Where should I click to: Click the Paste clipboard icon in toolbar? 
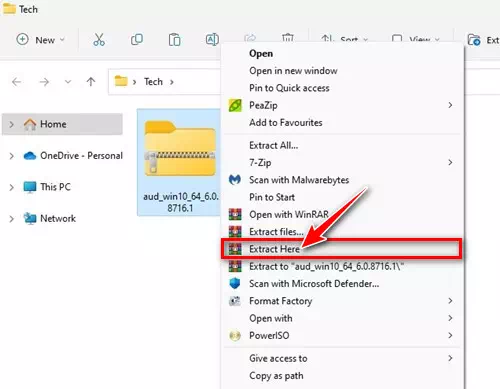174,39
